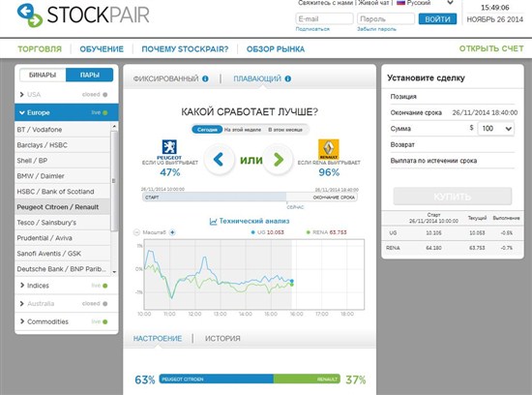Open info icon next to ПЛАВАЮЩИЙ

pyautogui.click(x=288, y=78)
